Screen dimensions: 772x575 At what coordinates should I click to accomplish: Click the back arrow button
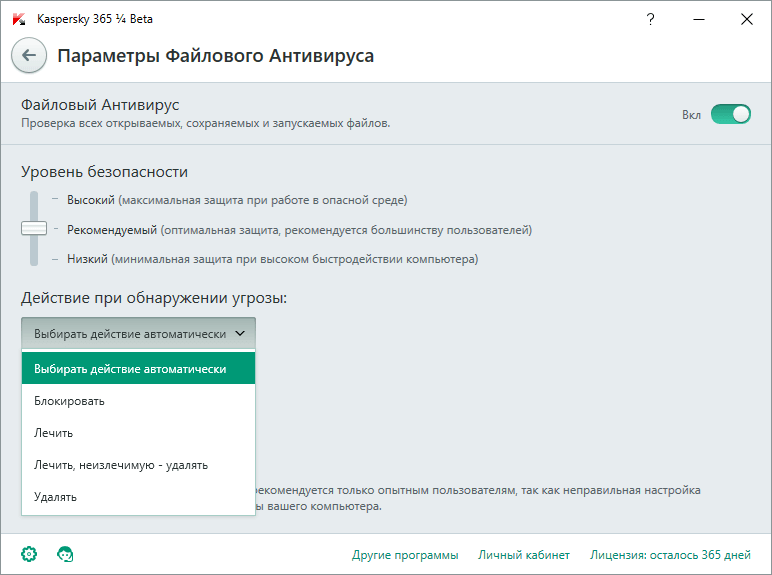[28, 56]
